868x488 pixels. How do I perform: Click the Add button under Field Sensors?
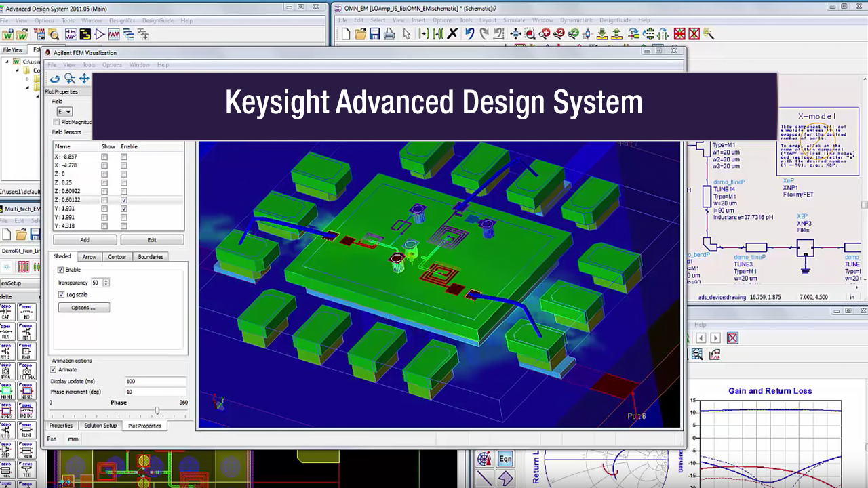click(x=85, y=239)
